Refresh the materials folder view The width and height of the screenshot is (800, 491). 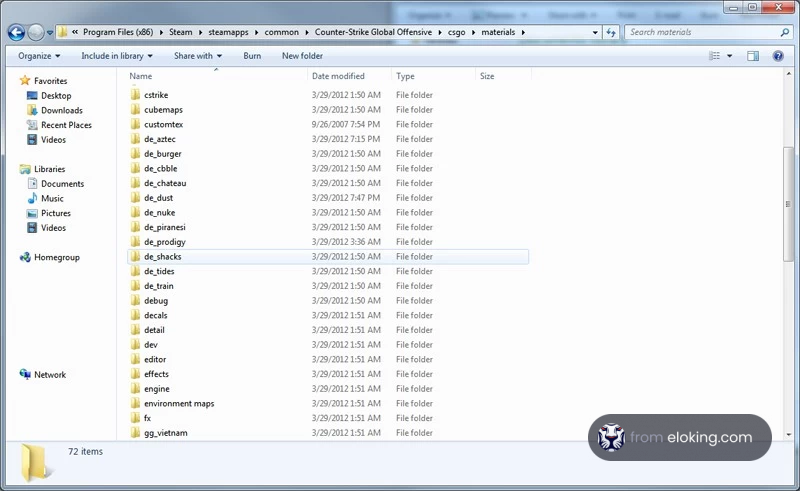click(611, 32)
